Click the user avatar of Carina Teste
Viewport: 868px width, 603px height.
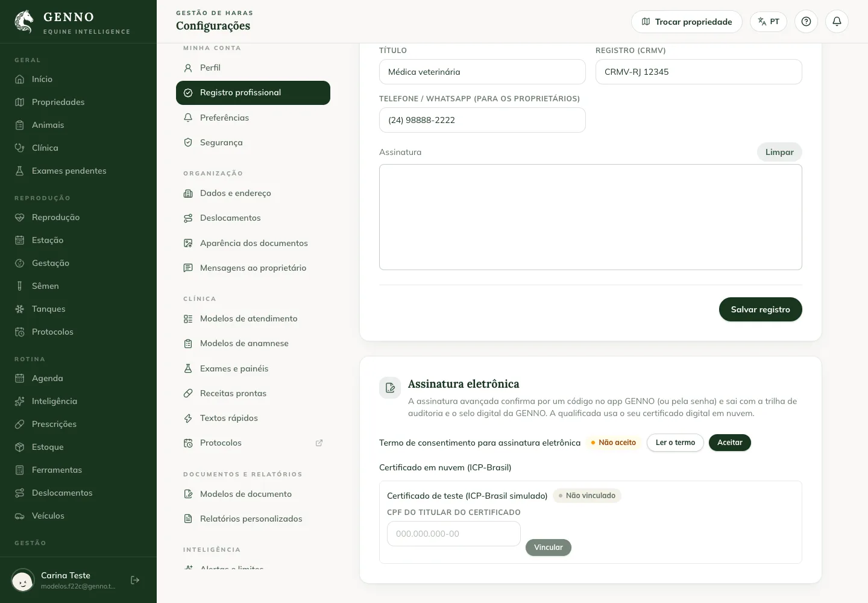(23, 580)
